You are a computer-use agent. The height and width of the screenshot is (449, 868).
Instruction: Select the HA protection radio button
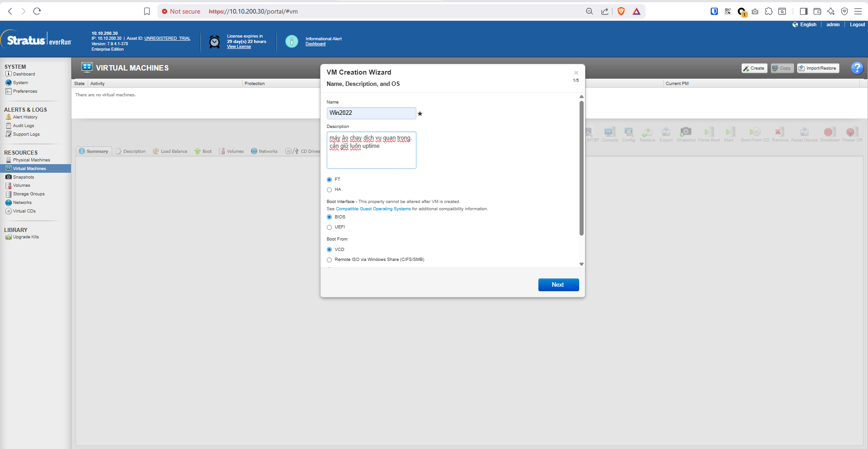pos(329,190)
